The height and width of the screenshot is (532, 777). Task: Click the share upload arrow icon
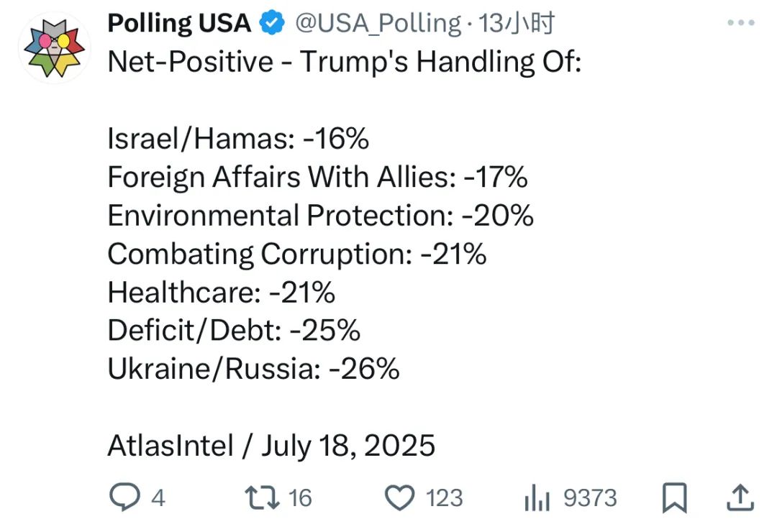point(740,497)
